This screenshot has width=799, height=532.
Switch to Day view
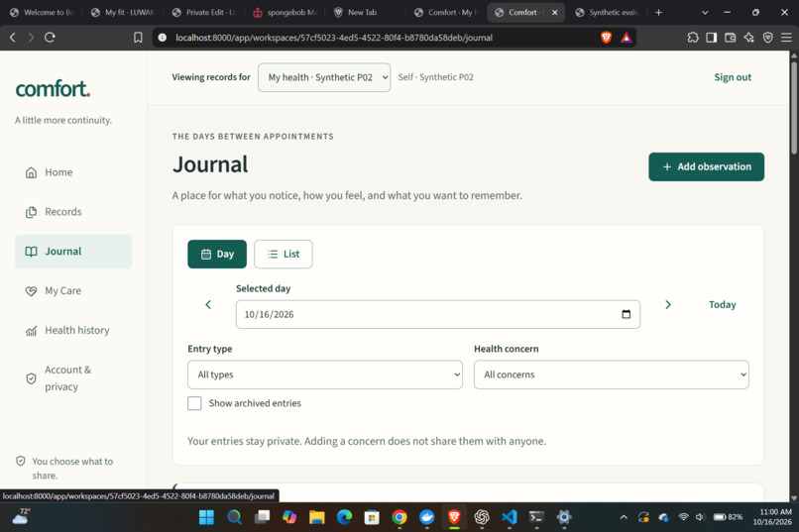(x=217, y=254)
